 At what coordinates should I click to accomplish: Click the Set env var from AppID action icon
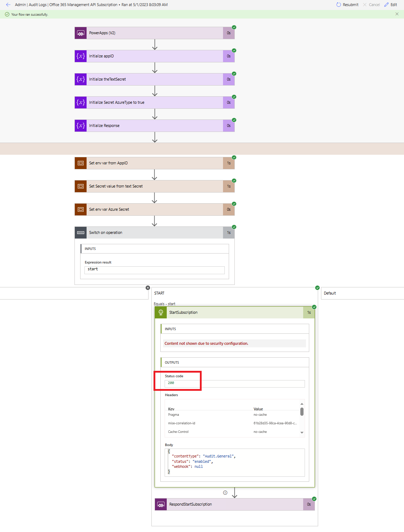click(81, 163)
